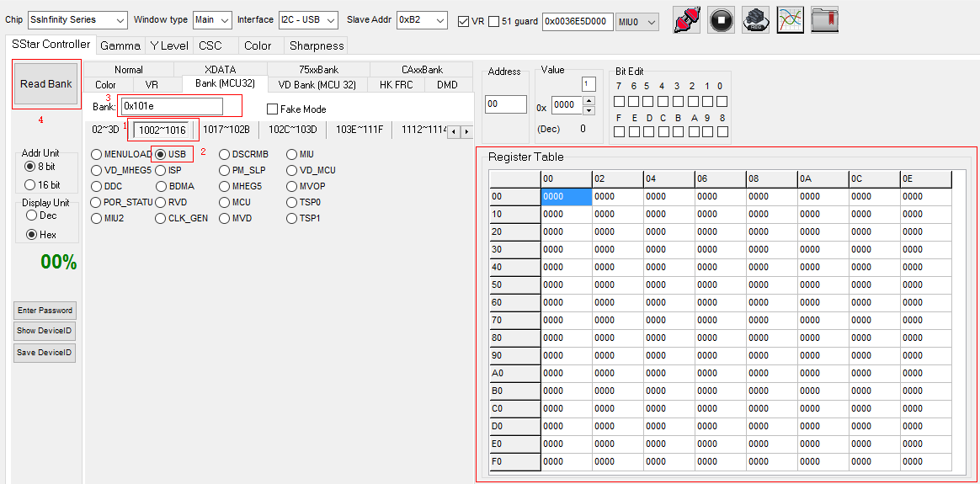
Task: Select the TSP1 bank radio button
Action: coord(292,219)
